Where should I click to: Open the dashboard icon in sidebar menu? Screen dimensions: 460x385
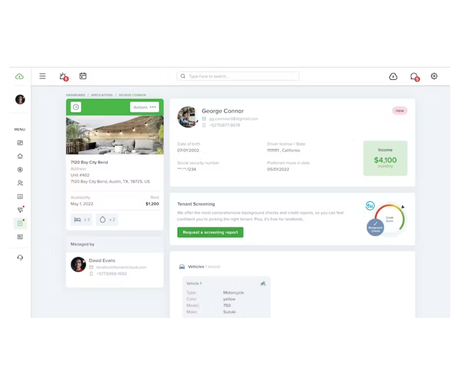click(x=20, y=143)
